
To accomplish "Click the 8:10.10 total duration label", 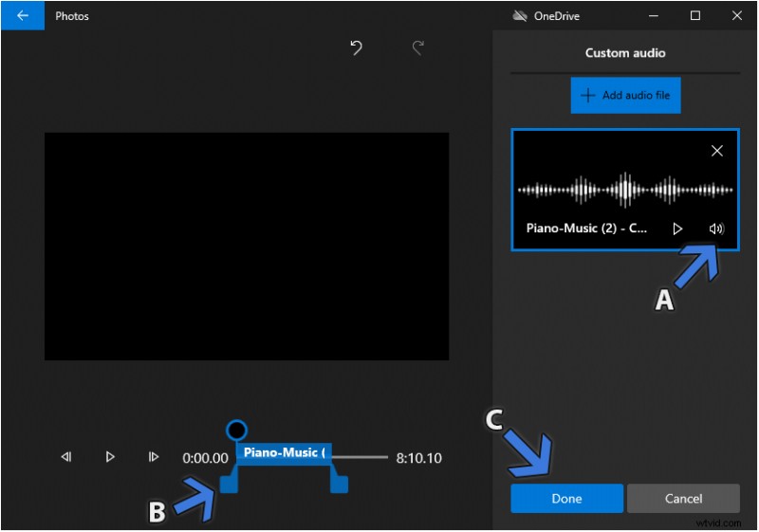I will 418,458.
